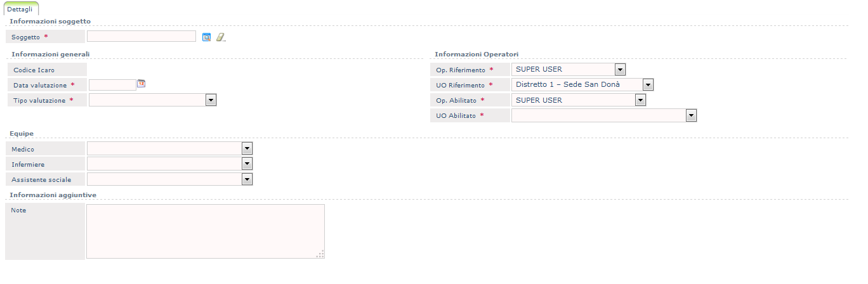Click the Codice Icaro label
This screenshot has width=868, height=284.
[x=34, y=70]
